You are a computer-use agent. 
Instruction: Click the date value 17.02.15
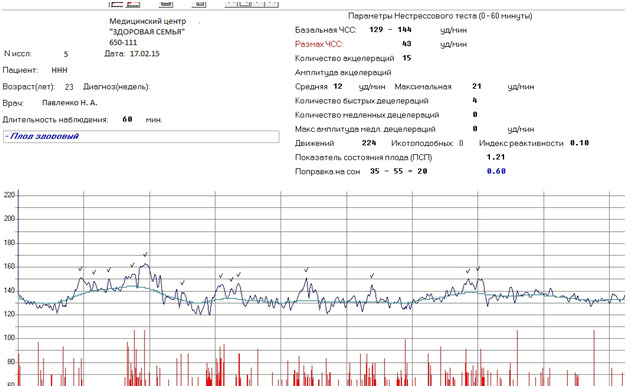pyautogui.click(x=145, y=54)
